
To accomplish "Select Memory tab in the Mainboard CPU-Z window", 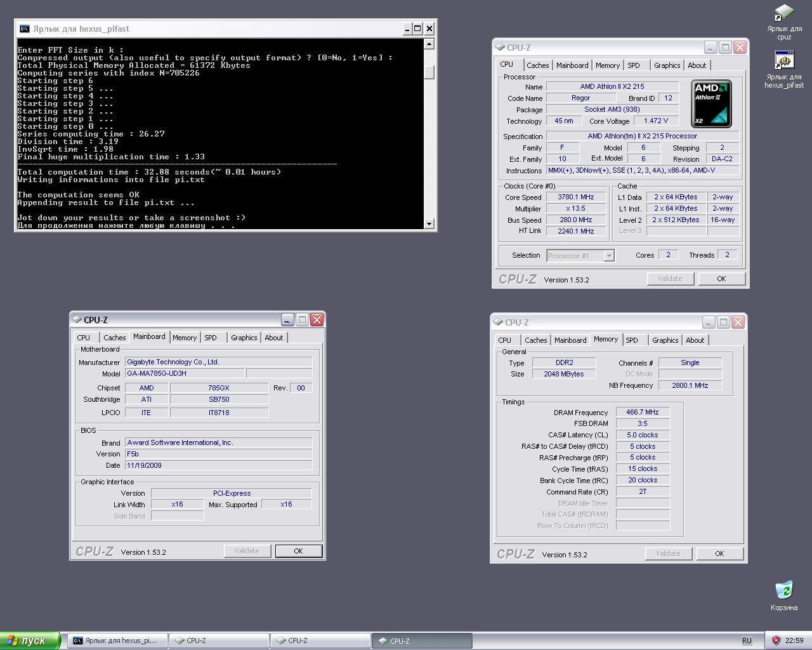I will point(184,338).
